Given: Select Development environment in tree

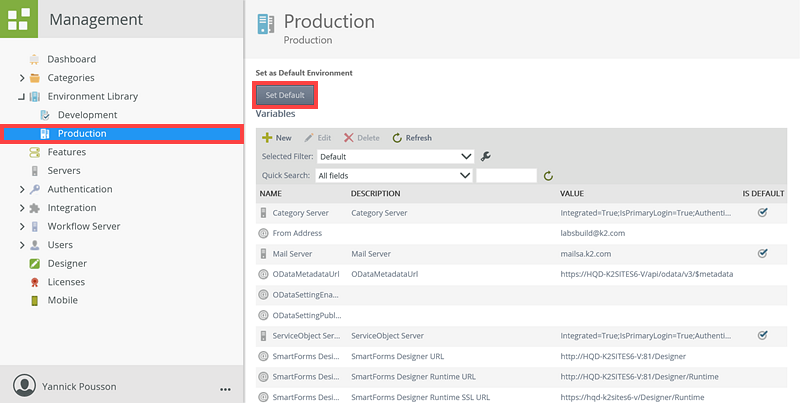Looking at the screenshot, I should 87,115.
